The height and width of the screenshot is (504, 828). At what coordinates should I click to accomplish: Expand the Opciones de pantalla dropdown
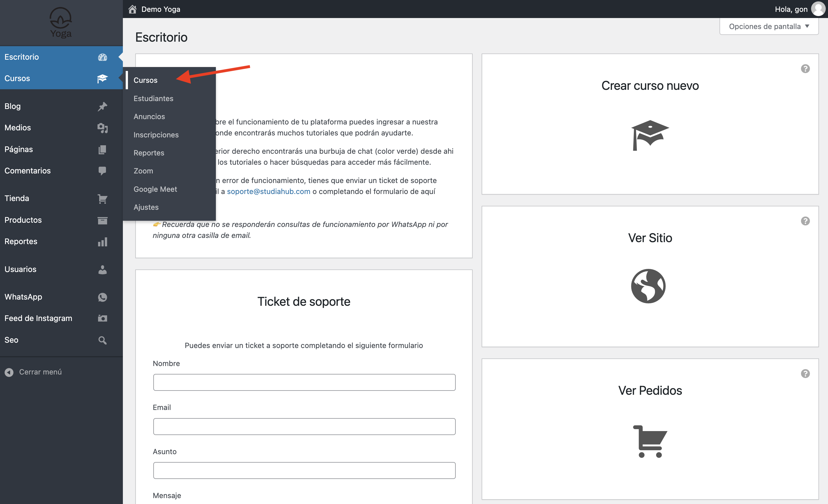(x=769, y=26)
